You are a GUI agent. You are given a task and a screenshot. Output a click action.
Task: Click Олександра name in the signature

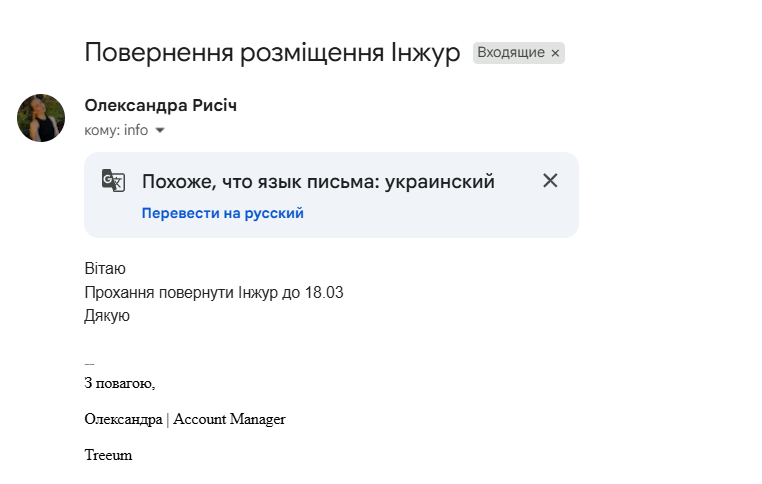tap(123, 419)
